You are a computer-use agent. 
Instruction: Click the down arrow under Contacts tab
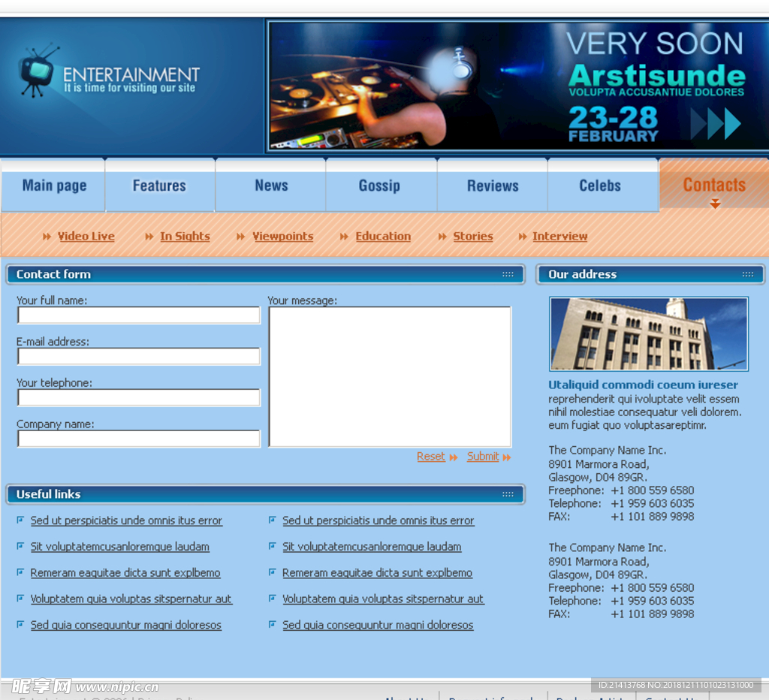(x=715, y=204)
